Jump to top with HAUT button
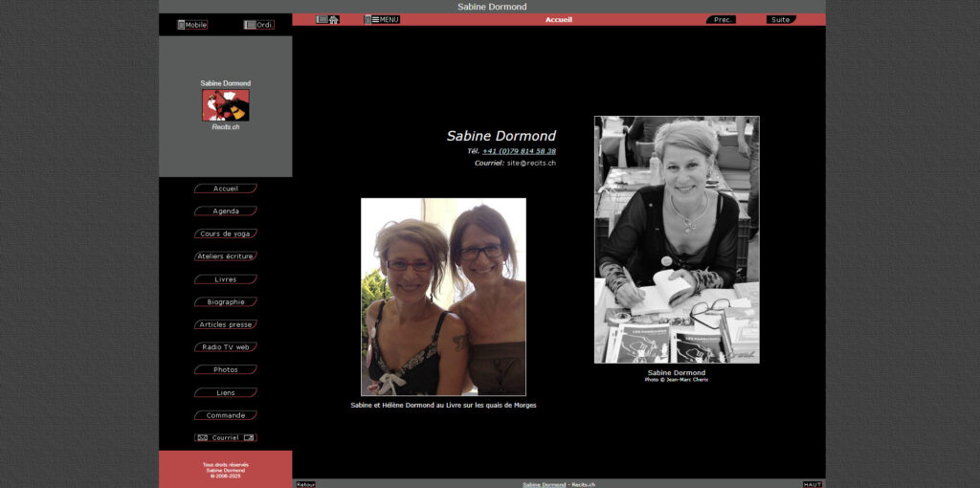The image size is (980, 488). click(813, 484)
